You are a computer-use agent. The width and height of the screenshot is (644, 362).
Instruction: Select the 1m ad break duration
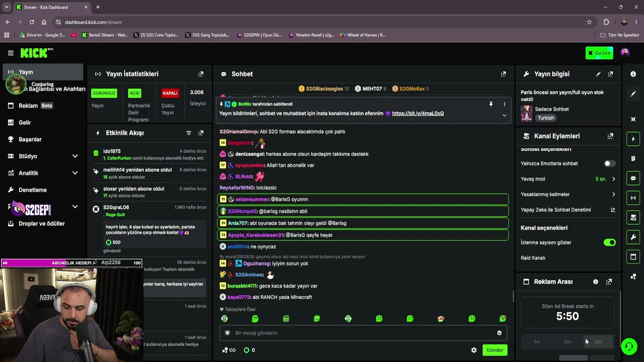(537, 342)
